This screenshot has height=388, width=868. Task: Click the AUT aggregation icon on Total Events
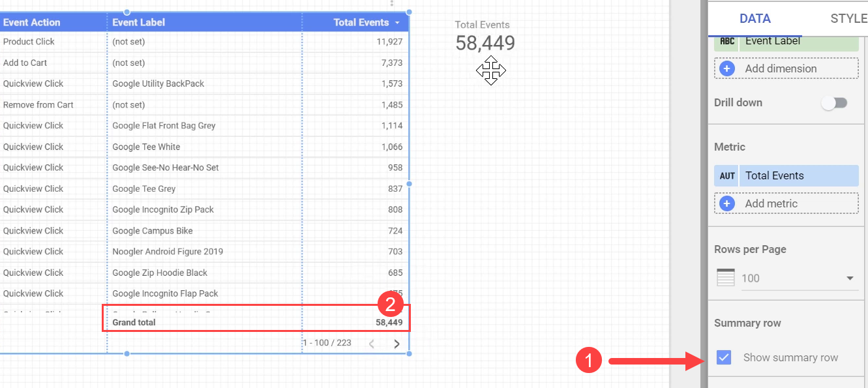tap(727, 175)
